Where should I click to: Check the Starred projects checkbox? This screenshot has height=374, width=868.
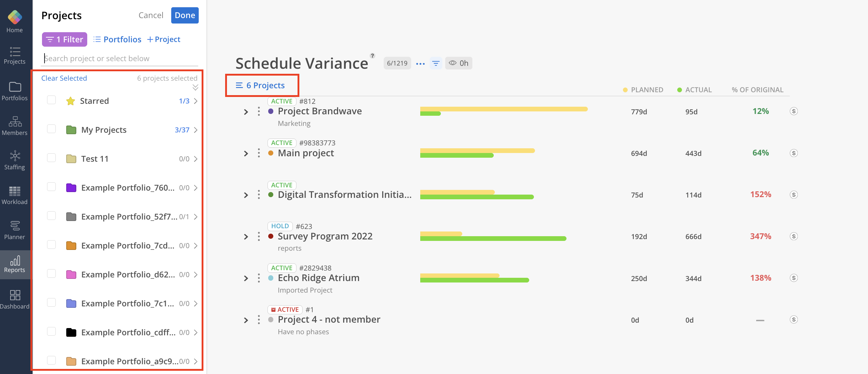[51, 100]
